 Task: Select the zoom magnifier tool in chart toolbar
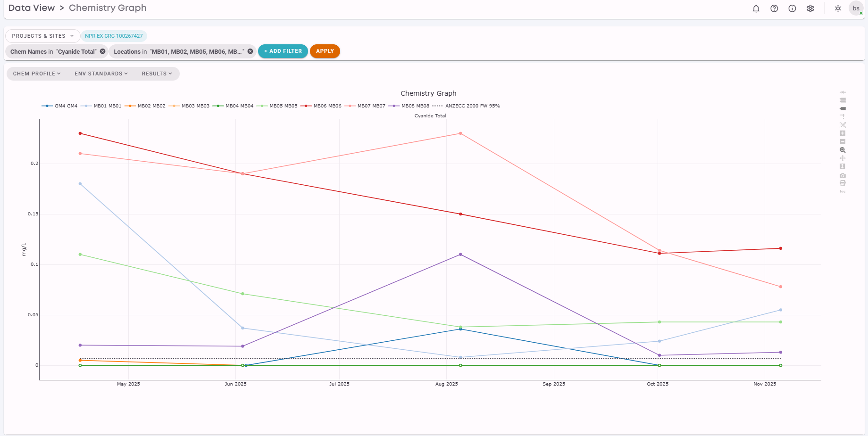point(843,150)
